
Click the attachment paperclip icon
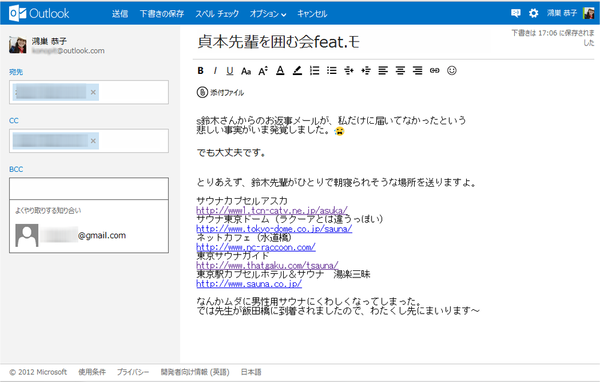pos(202,92)
